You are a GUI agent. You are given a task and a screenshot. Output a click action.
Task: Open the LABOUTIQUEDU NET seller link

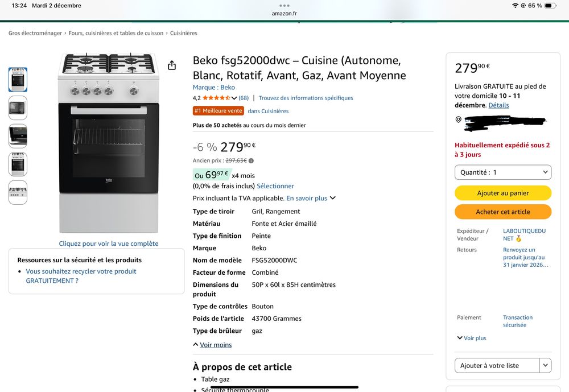(524, 234)
